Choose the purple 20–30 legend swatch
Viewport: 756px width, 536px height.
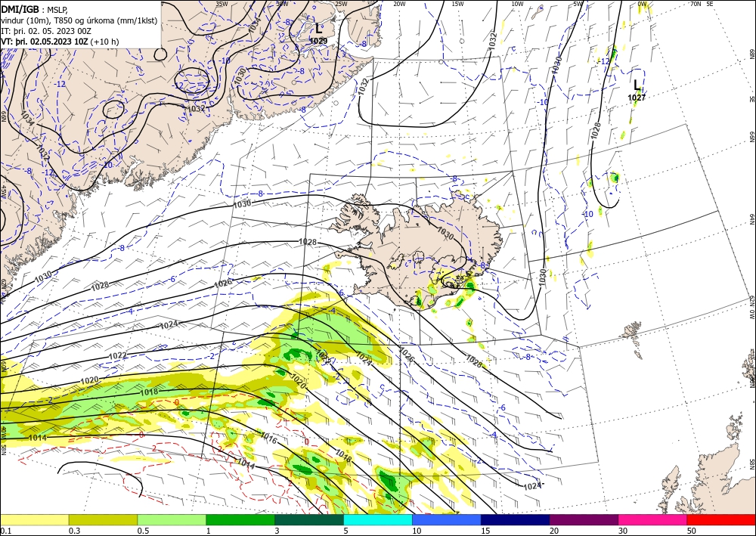[x=584, y=519]
